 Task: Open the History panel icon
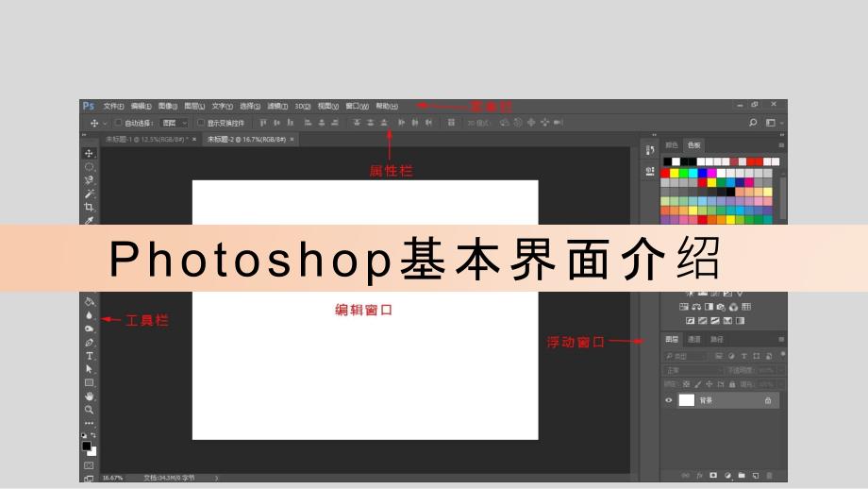click(x=650, y=149)
